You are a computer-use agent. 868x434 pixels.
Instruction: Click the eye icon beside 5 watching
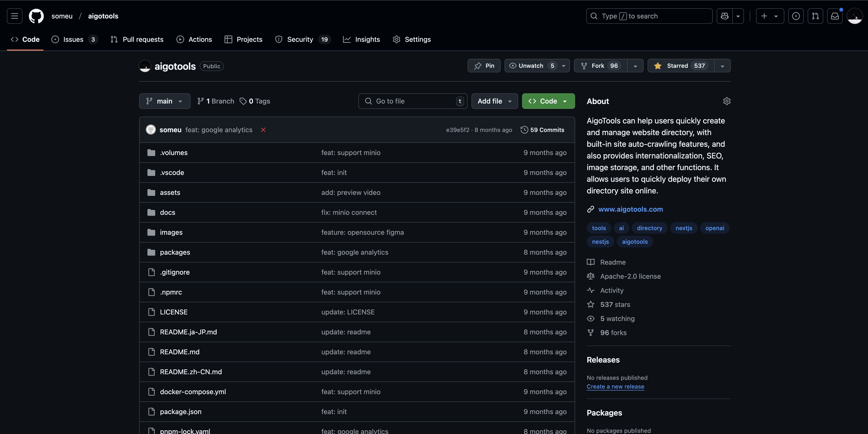pyautogui.click(x=591, y=319)
